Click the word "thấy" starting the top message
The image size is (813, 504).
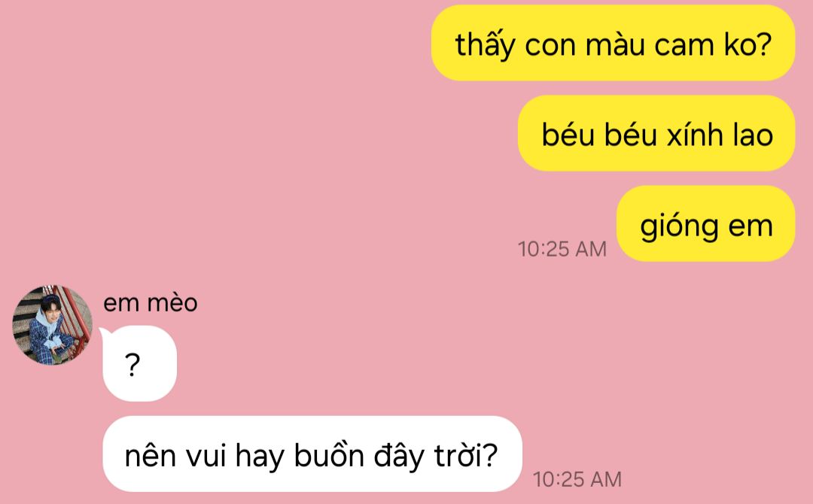(486, 46)
